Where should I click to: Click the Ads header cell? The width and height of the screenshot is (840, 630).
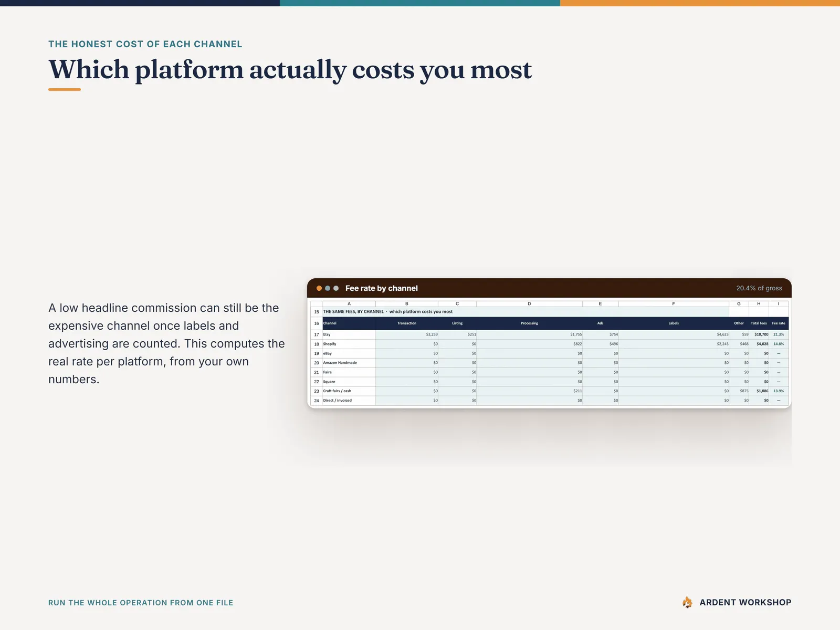[600, 323]
